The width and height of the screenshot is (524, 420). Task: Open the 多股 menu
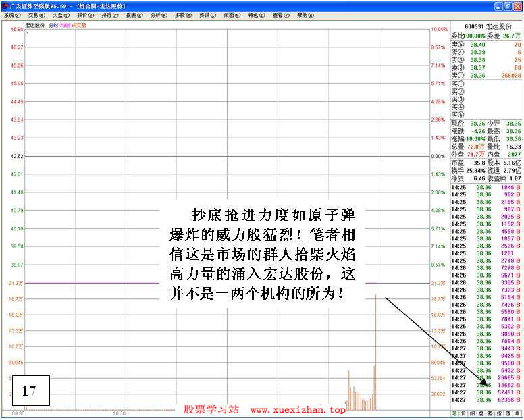click(x=183, y=15)
